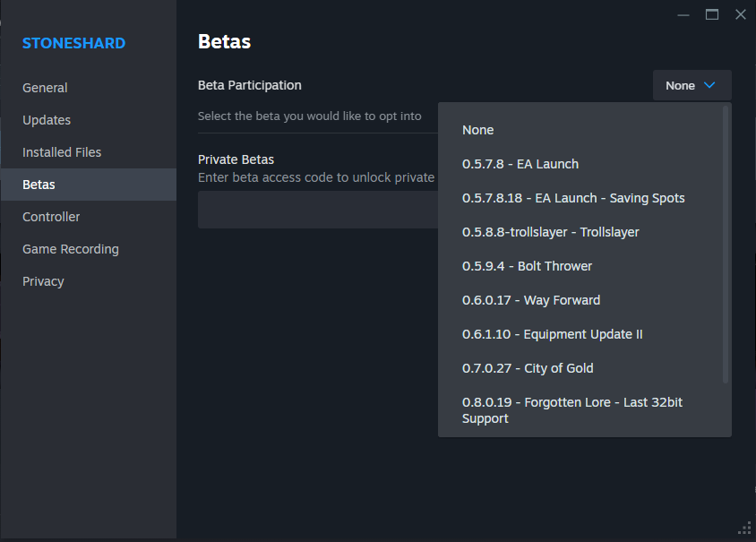The width and height of the screenshot is (756, 542).
Task: Select 0.6.1.10 - Equipment Update II
Action: (x=580, y=334)
